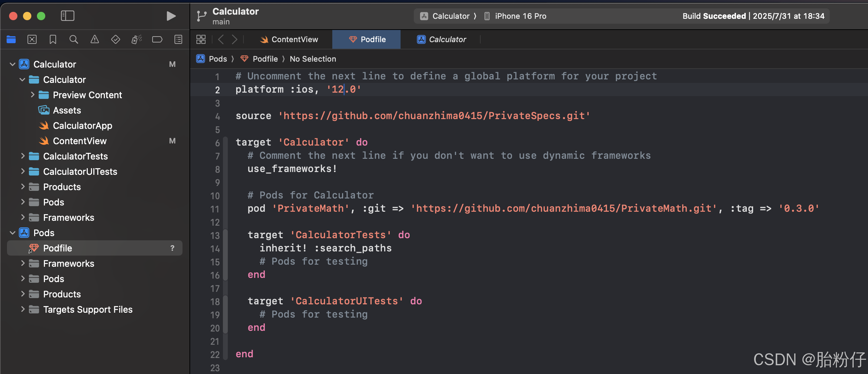Open the Debug navigator spray icon
This screenshot has height=374, width=868.
pos(137,39)
